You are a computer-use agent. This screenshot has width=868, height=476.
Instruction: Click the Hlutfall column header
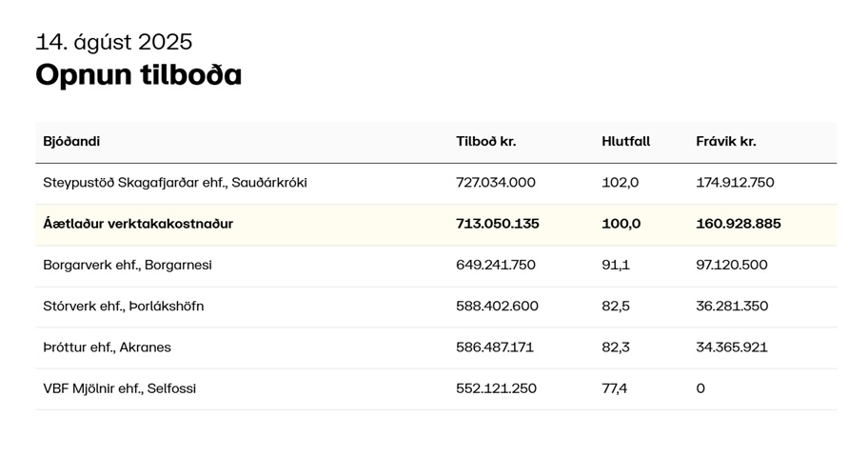click(x=625, y=141)
